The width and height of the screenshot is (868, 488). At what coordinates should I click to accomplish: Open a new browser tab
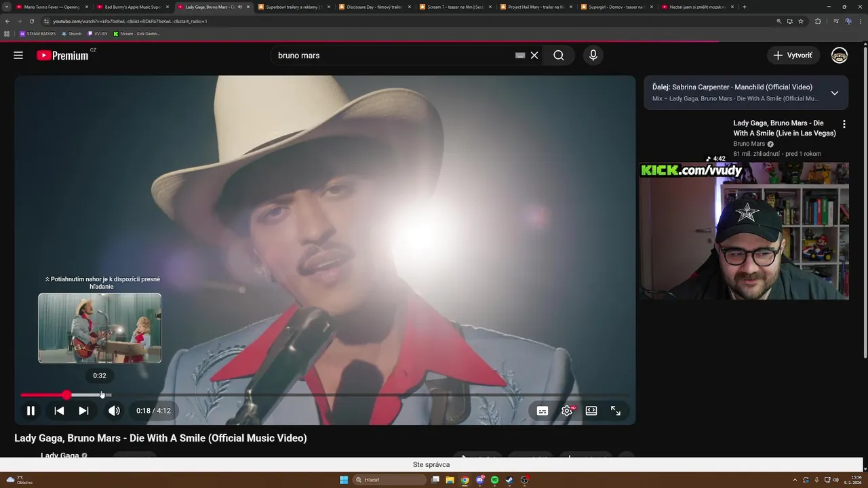(x=745, y=7)
